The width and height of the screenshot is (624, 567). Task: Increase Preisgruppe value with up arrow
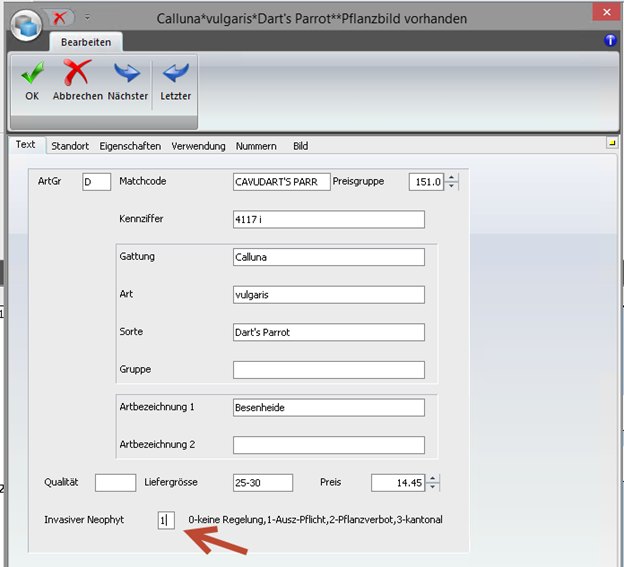(452, 178)
